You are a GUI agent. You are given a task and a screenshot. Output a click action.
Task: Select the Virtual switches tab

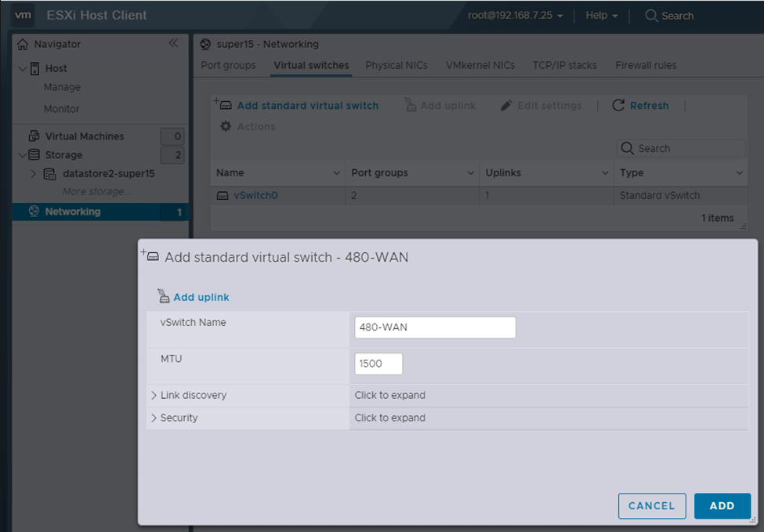[x=311, y=65]
